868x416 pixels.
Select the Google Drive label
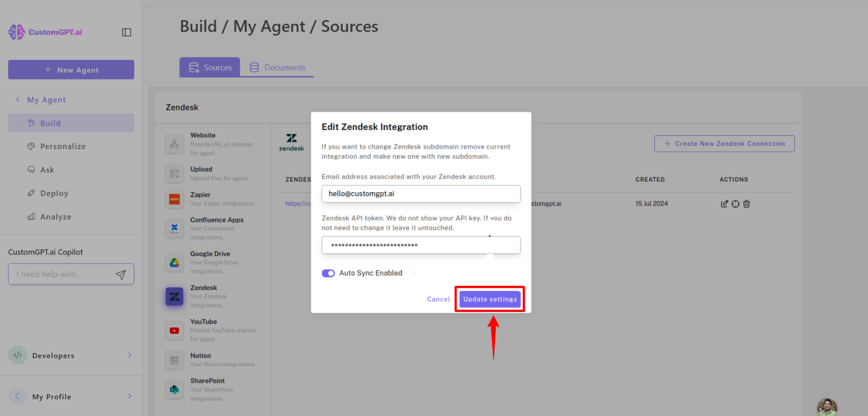click(x=210, y=254)
